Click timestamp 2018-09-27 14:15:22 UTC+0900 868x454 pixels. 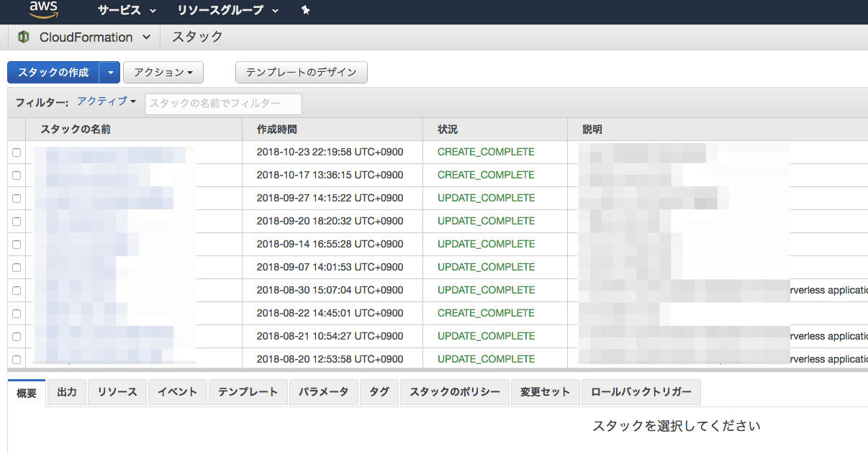pyautogui.click(x=330, y=198)
